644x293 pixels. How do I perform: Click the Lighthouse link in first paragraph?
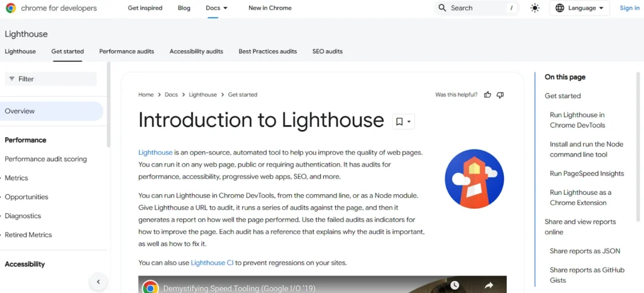point(155,152)
